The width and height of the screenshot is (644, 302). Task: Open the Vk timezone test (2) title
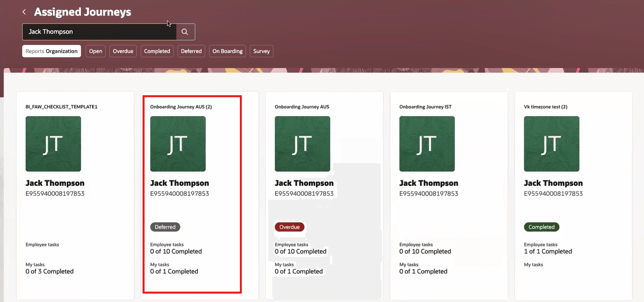546,107
